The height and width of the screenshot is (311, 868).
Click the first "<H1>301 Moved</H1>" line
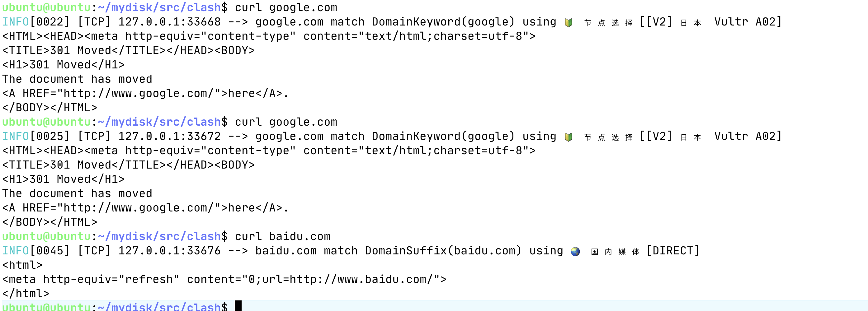63,65
